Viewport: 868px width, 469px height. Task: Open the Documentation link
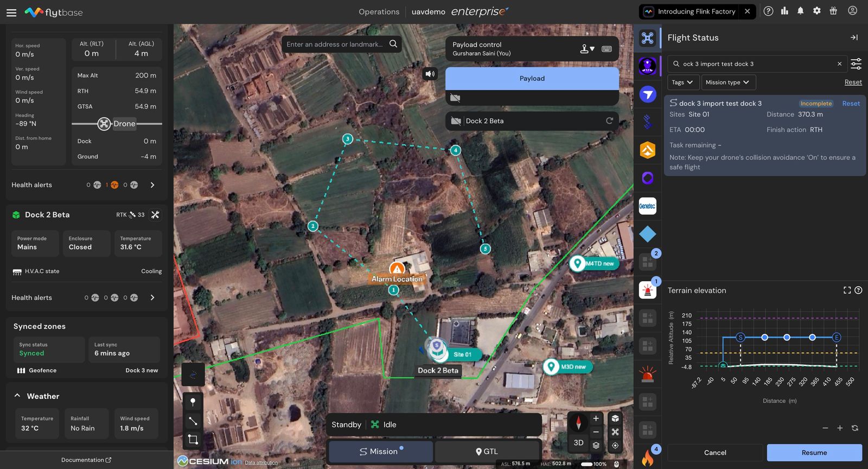pos(86,460)
